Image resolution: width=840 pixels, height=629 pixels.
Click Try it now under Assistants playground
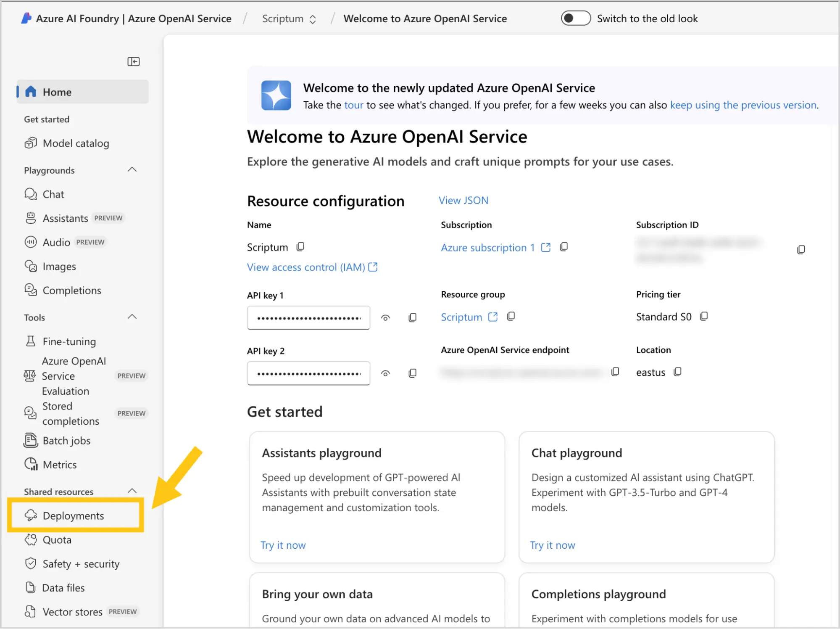coord(283,545)
